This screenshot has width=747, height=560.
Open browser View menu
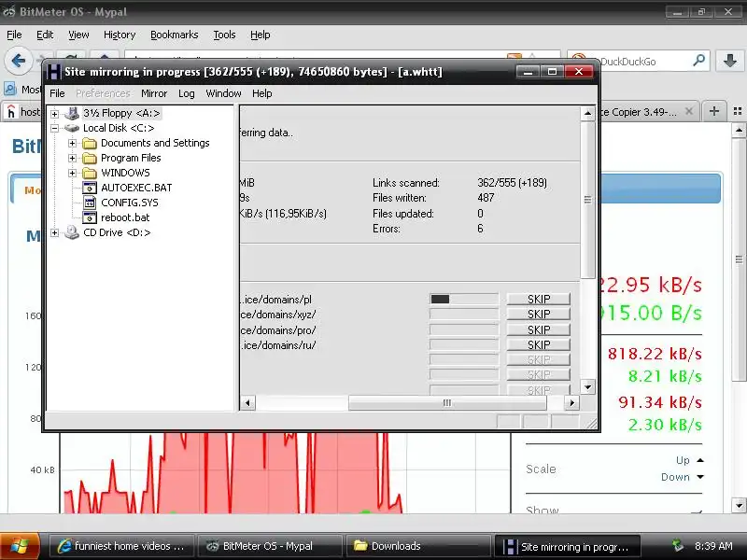[x=78, y=35]
